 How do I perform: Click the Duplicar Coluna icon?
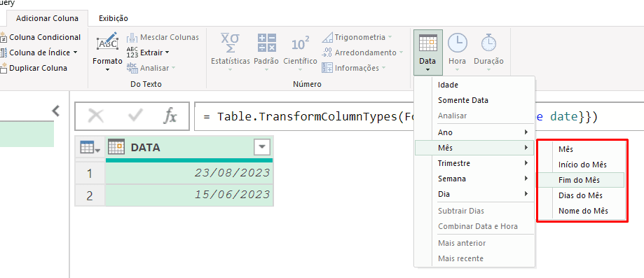[x=4, y=68]
